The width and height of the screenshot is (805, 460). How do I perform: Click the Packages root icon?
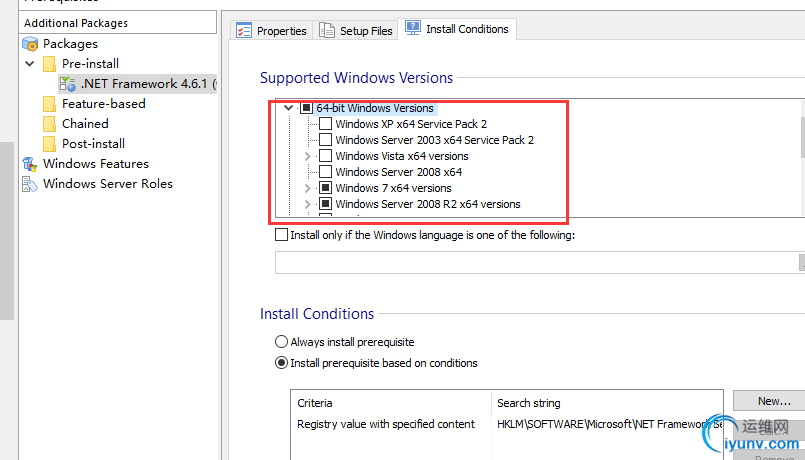tap(30, 44)
